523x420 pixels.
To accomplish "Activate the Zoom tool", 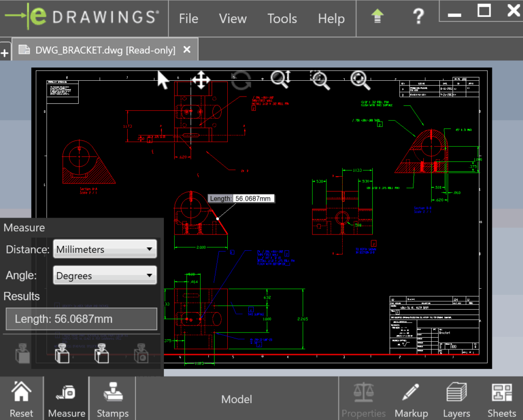I will click(279, 80).
